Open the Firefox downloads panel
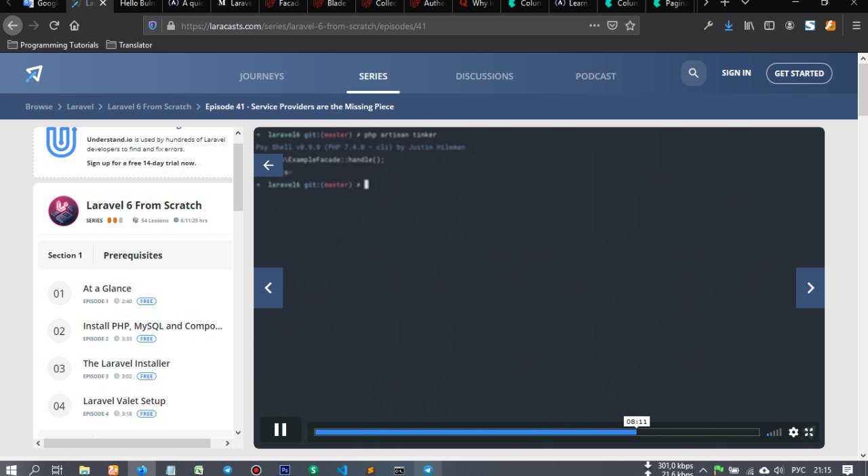The image size is (868, 476). coord(728,26)
